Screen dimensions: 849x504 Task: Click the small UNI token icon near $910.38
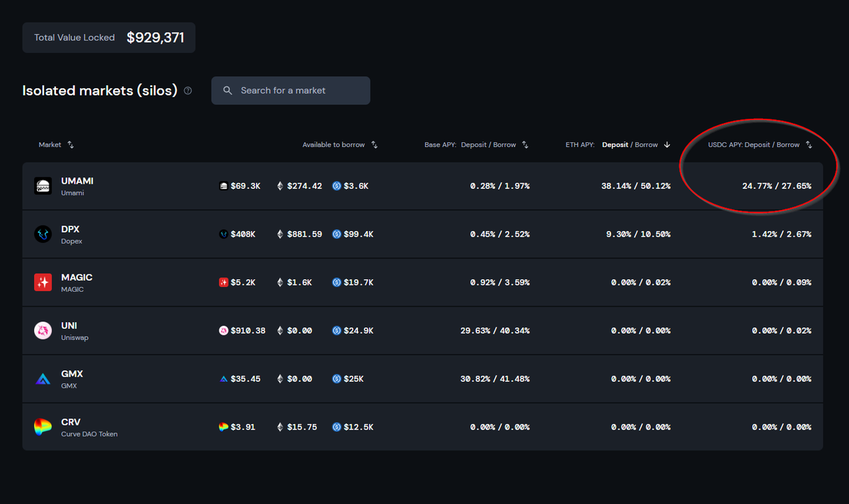pyautogui.click(x=224, y=330)
